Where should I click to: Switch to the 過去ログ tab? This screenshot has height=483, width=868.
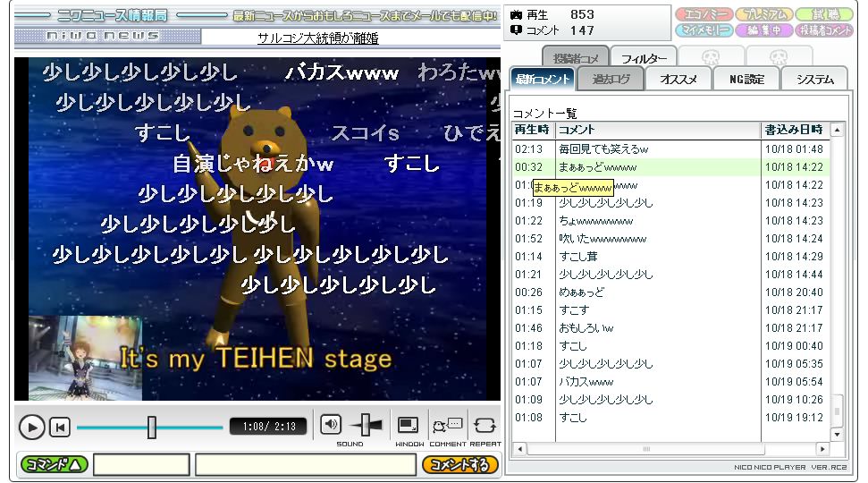611,80
